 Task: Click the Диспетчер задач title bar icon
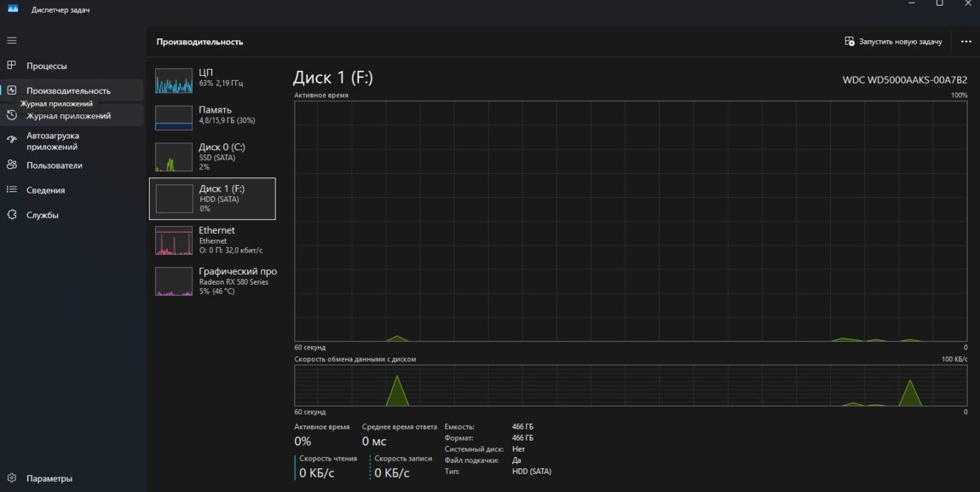13,9
